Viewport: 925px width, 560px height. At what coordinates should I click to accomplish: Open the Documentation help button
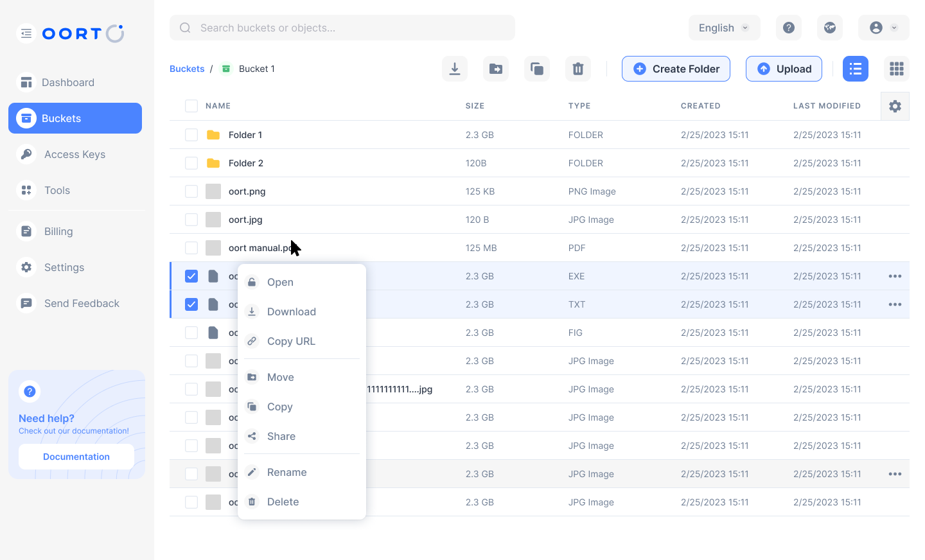click(x=76, y=457)
